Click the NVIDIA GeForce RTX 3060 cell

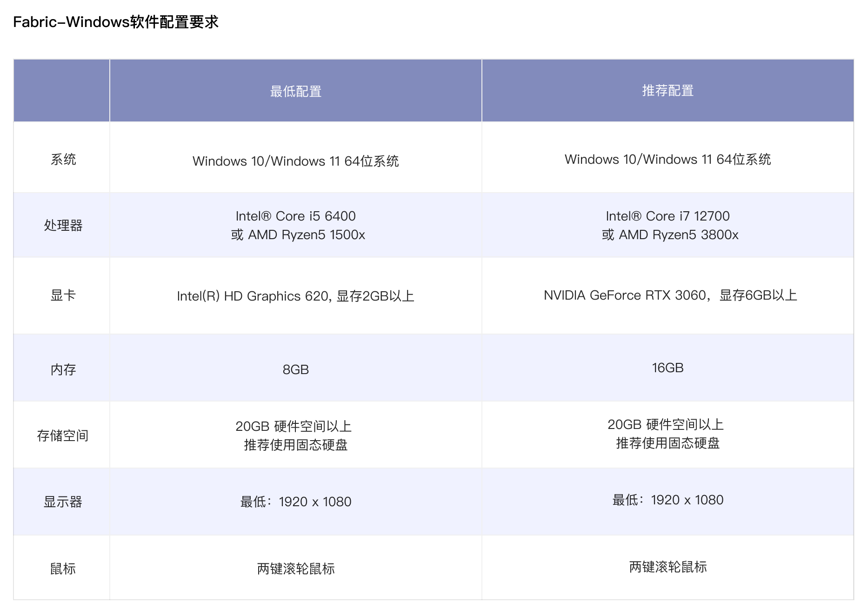tap(670, 295)
